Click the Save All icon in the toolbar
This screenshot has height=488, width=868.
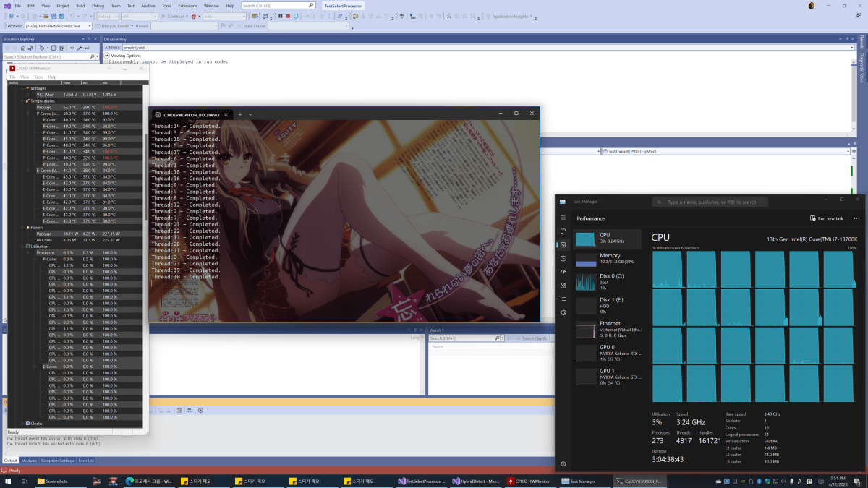(61, 15)
